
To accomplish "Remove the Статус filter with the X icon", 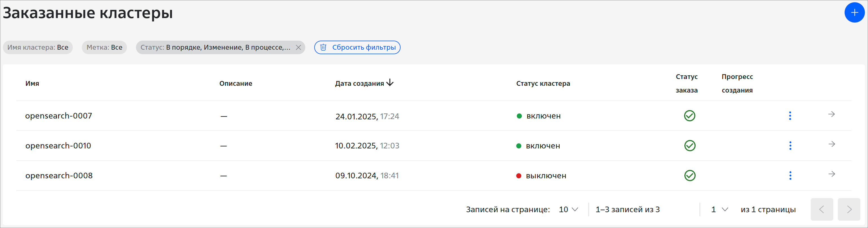I will [298, 48].
